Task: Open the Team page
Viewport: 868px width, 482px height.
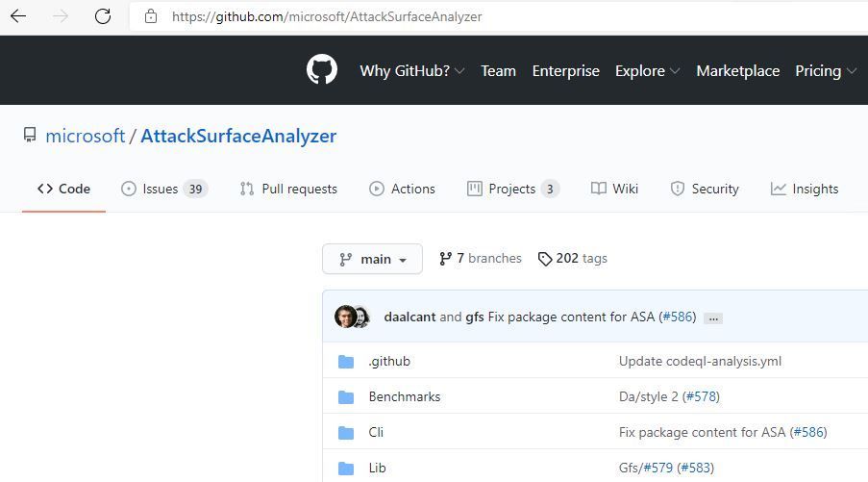Action: (498, 71)
